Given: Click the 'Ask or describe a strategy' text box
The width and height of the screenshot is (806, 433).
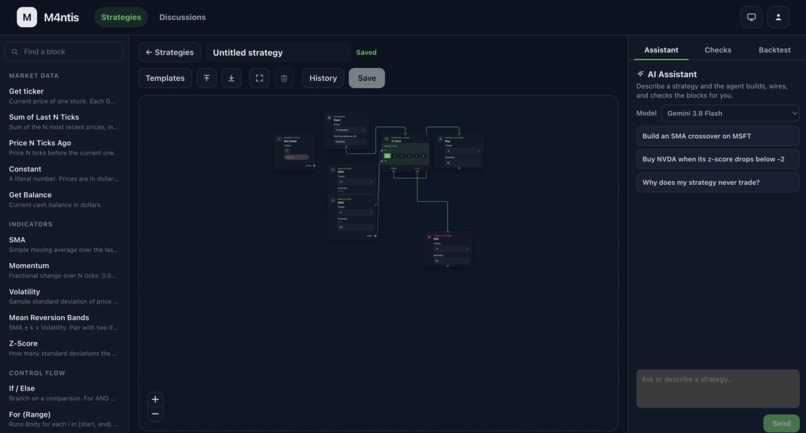Looking at the screenshot, I should coord(718,389).
